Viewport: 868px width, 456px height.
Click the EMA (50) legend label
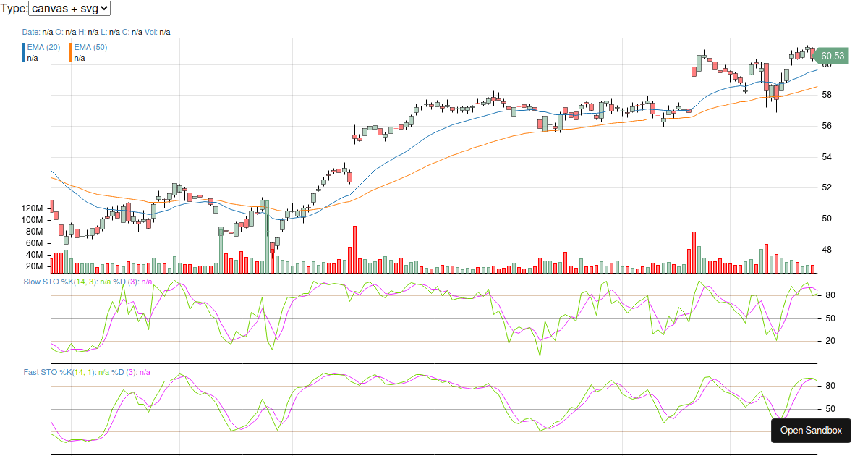pos(90,47)
